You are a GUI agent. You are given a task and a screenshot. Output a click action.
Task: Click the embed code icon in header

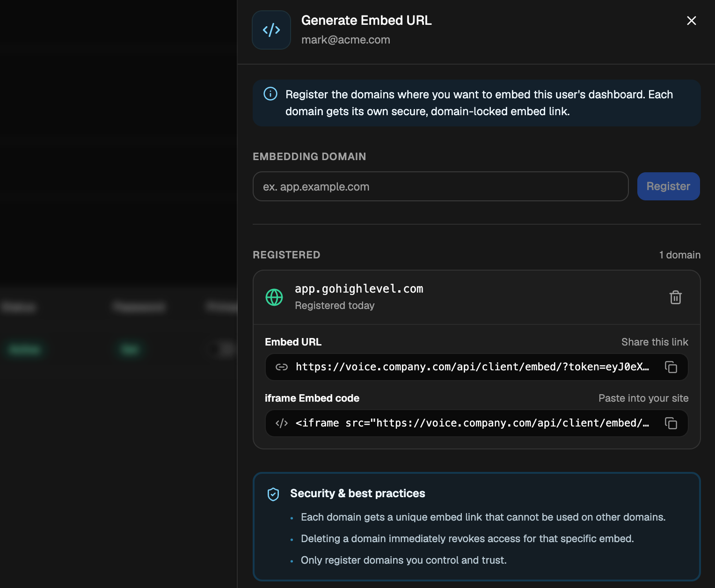tap(271, 30)
